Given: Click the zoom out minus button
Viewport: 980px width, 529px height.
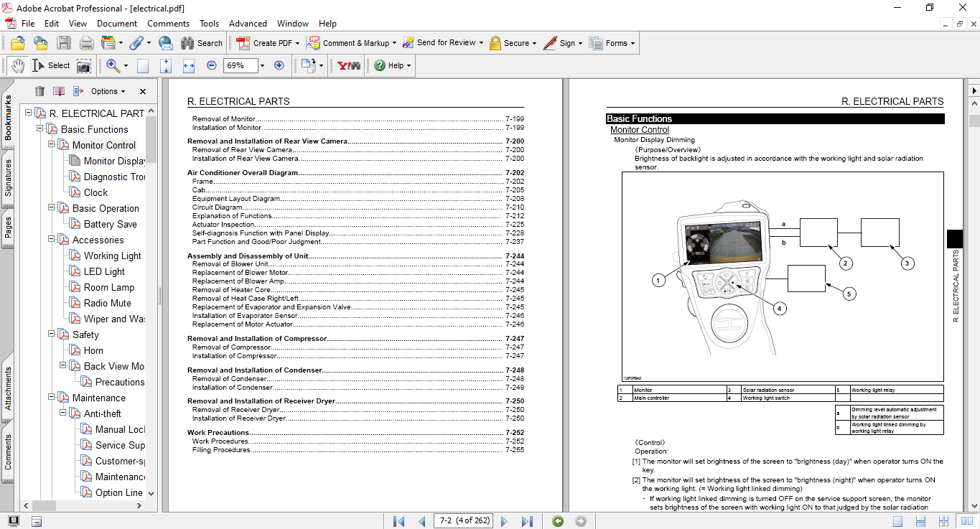Looking at the screenshot, I should click(x=212, y=65).
